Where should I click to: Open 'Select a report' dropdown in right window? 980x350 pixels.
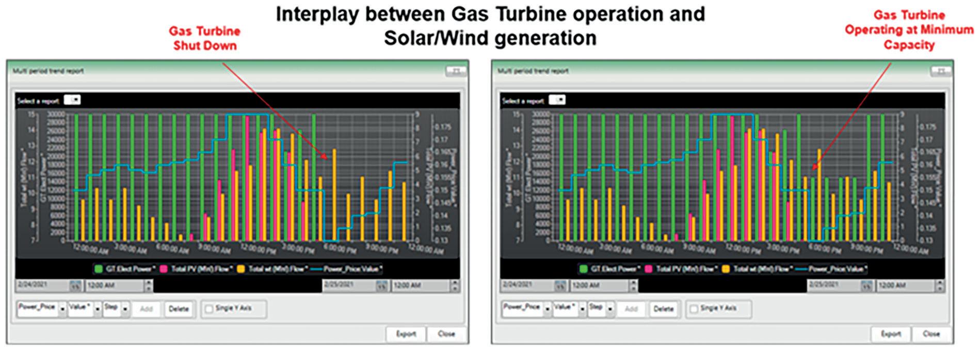tap(557, 100)
